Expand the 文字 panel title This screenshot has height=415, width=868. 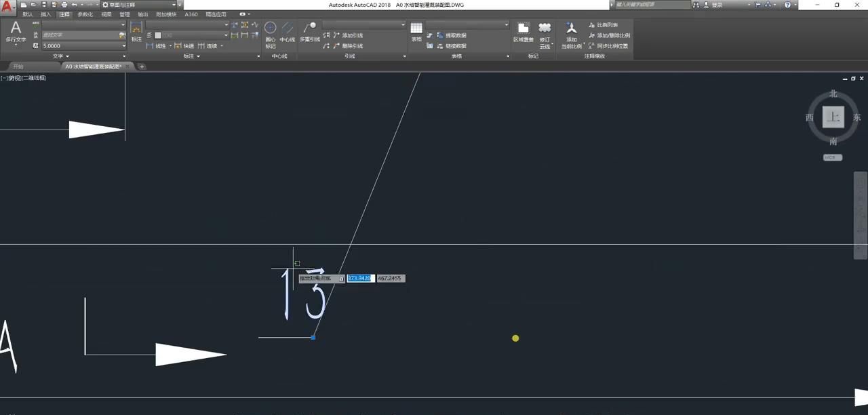tap(61, 56)
